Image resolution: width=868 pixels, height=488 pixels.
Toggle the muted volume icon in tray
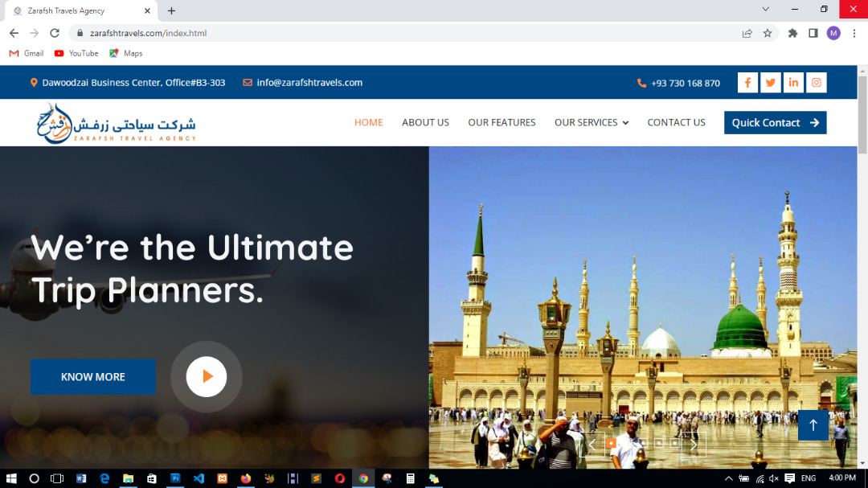(x=774, y=478)
